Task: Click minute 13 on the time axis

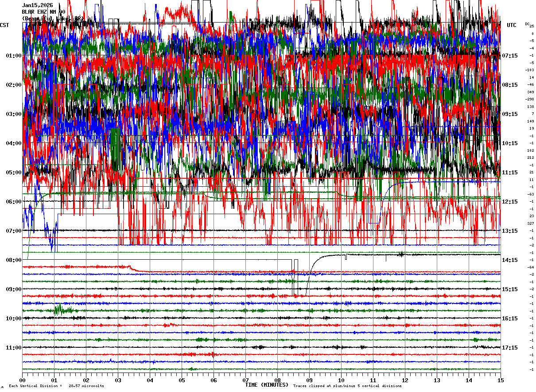Action: coord(437,380)
